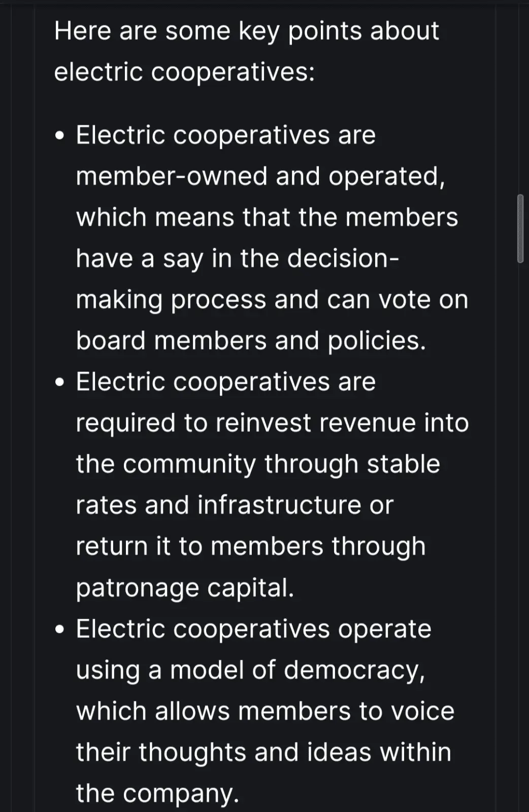Click the text "board members and policies."
Screen dimensions: 529x812
(x=251, y=341)
